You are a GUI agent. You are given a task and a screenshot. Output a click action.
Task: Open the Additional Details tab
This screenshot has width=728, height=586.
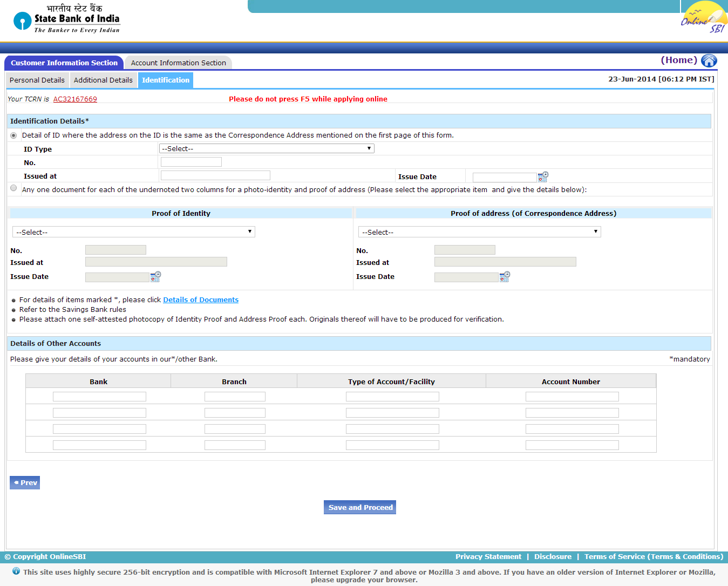pos(103,80)
